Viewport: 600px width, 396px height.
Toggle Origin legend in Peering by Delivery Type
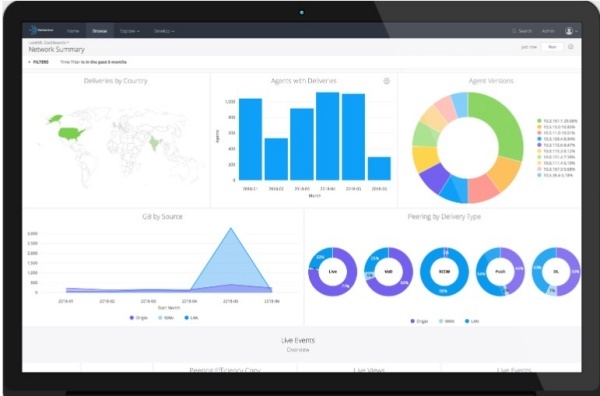coord(419,321)
